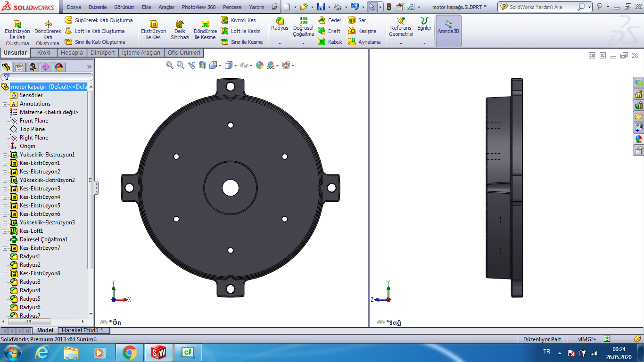Click Sınır ile Katı Oluşturma

(95, 42)
